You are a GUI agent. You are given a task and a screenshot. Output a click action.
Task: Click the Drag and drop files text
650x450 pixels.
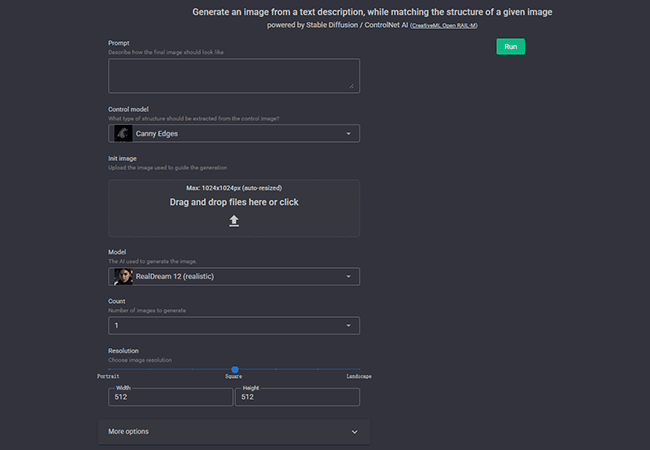click(x=234, y=202)
